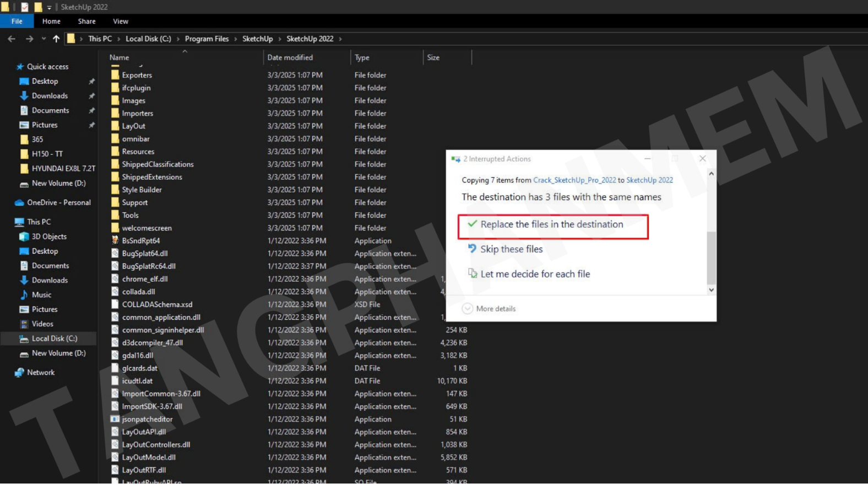
Task: Select the glcards.dat file icon
Action: 115,368
